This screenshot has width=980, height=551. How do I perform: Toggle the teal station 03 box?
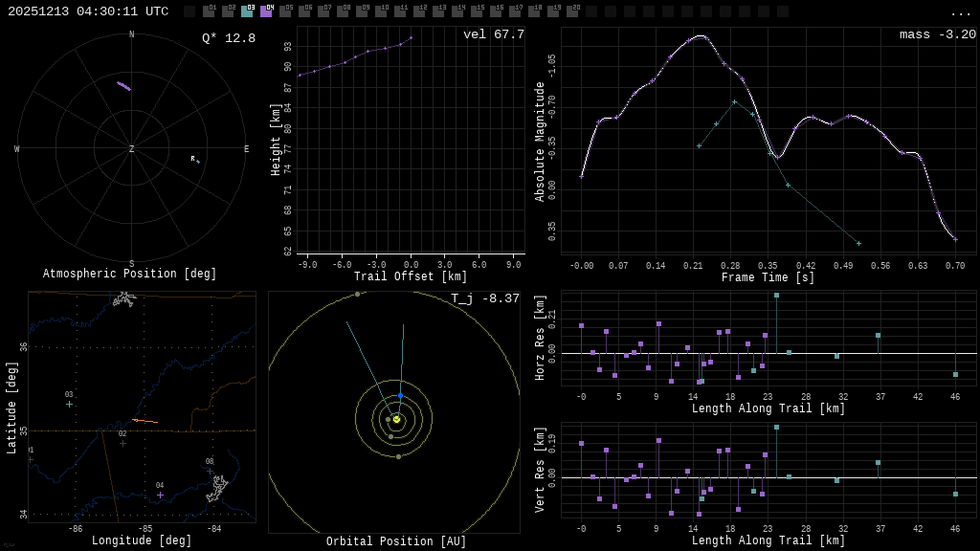point(247,11)
